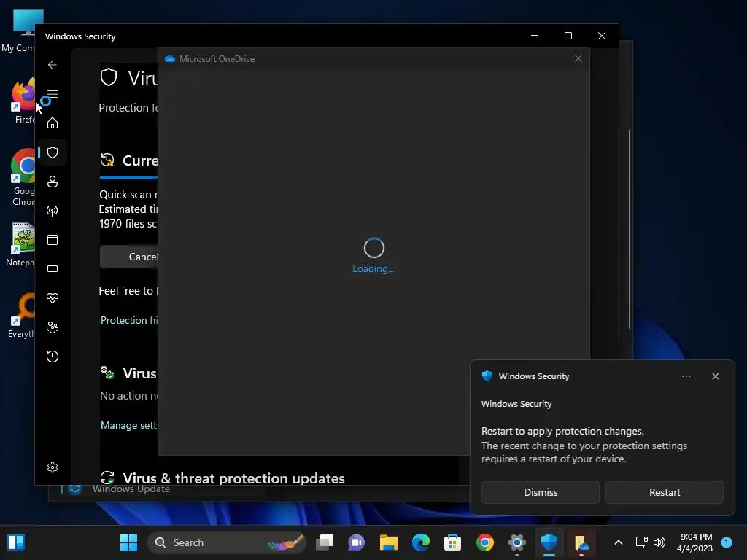Screen dimensions: 747x560
Task: Click the taskbar Search box
Action: (x=226, y=542)
